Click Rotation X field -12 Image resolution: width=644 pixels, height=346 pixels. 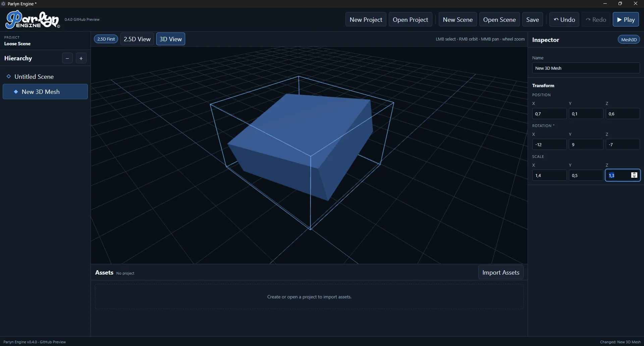click(549, 145)
